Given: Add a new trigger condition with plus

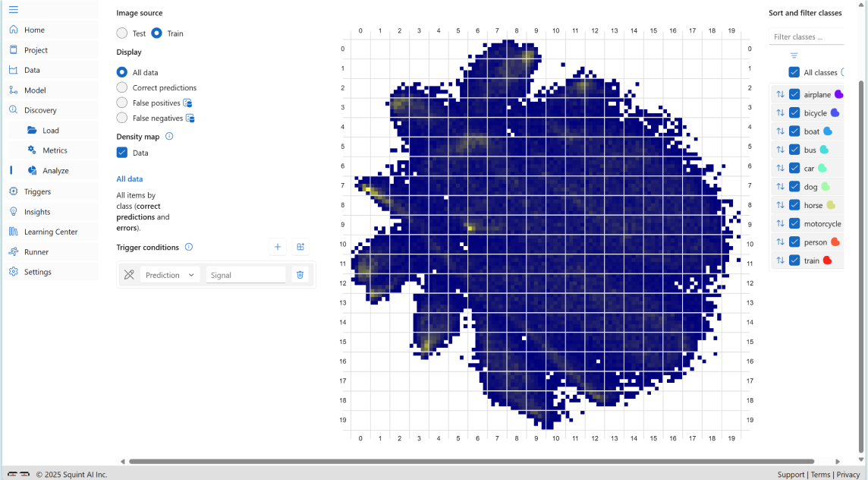Looking at the screenshot, I should pos(278,247).
